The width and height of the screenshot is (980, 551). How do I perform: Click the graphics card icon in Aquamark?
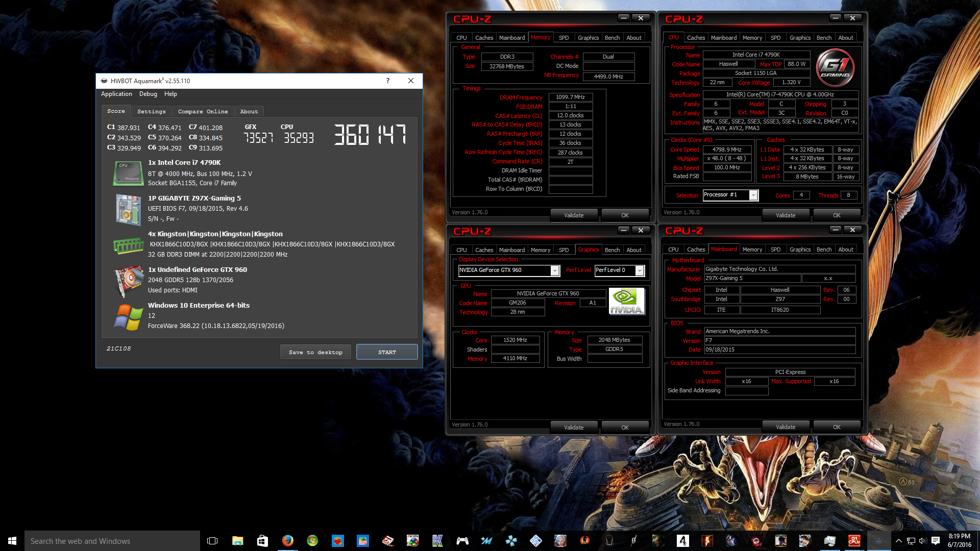click(128, 281)
